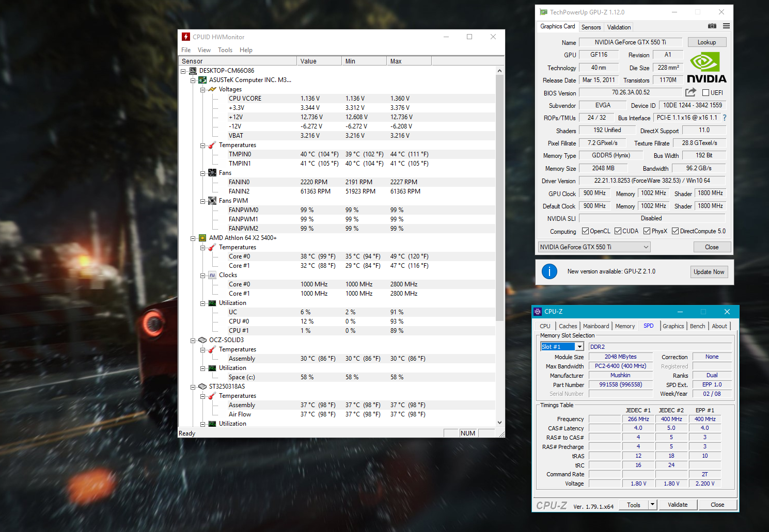The width and height of the screenshot is (769, 532).
Task: Open the HWMonitor Help menu
Action: click(246, 50)
